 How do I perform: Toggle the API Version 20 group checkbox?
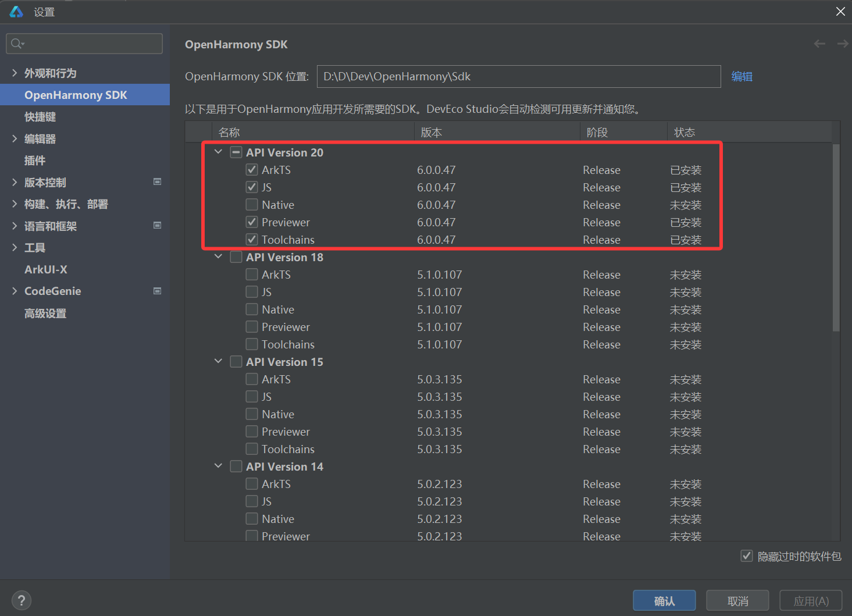(x=236, y=152)
